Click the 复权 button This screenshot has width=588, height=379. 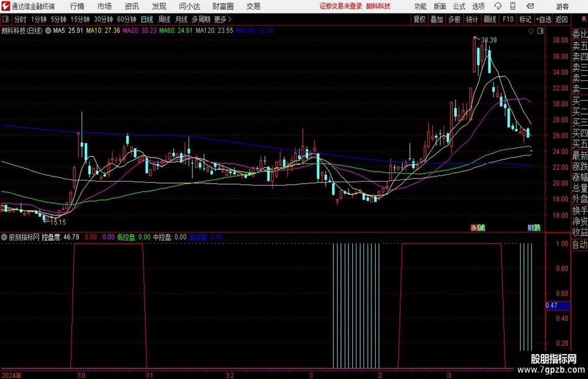[x=419, y=19]
